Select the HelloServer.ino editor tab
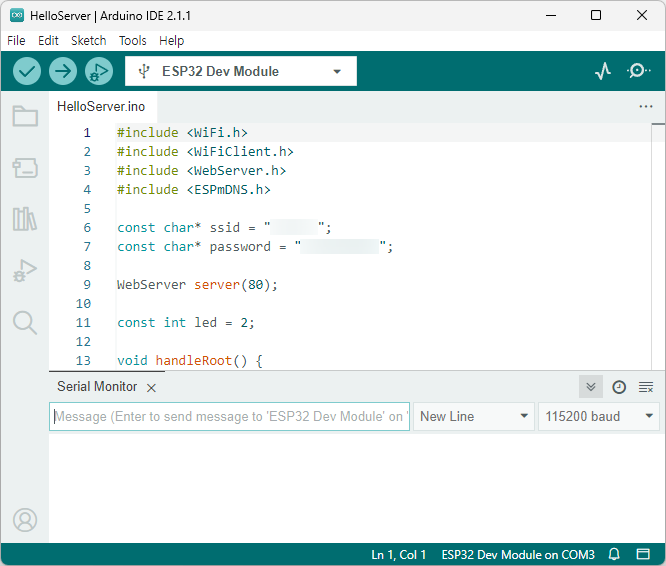Viewport: 666px width, 566px height. coord(101,107)
